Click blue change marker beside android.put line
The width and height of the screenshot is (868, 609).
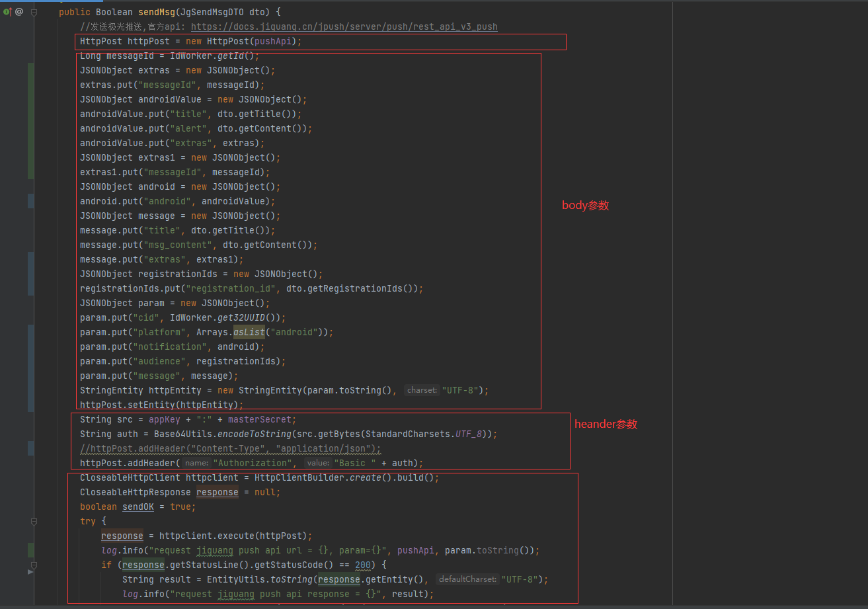click(x=31, y=201)
